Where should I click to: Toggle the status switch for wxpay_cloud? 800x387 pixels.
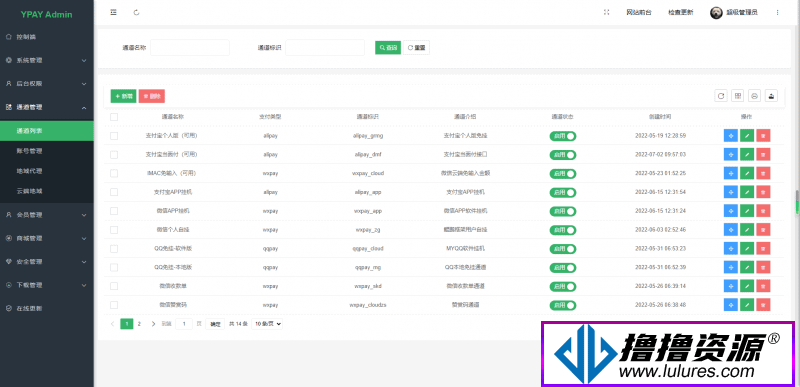(x=563, y=173)
